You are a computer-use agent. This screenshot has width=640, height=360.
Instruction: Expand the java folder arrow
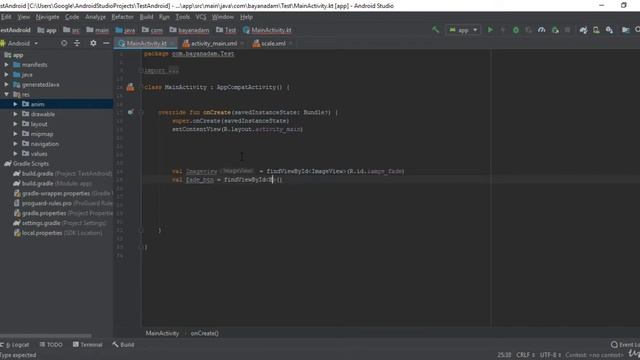(x=6, y=75)
